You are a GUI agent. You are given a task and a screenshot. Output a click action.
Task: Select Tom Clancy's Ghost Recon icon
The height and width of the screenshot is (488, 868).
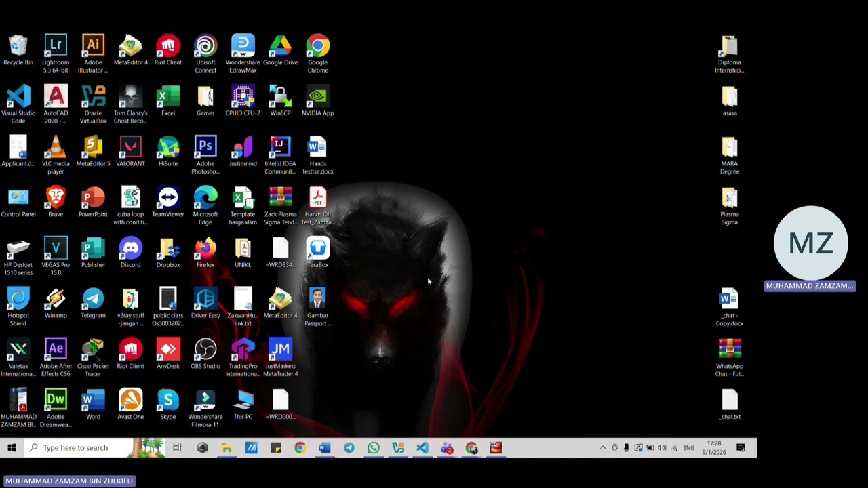(x=130, y=105)
